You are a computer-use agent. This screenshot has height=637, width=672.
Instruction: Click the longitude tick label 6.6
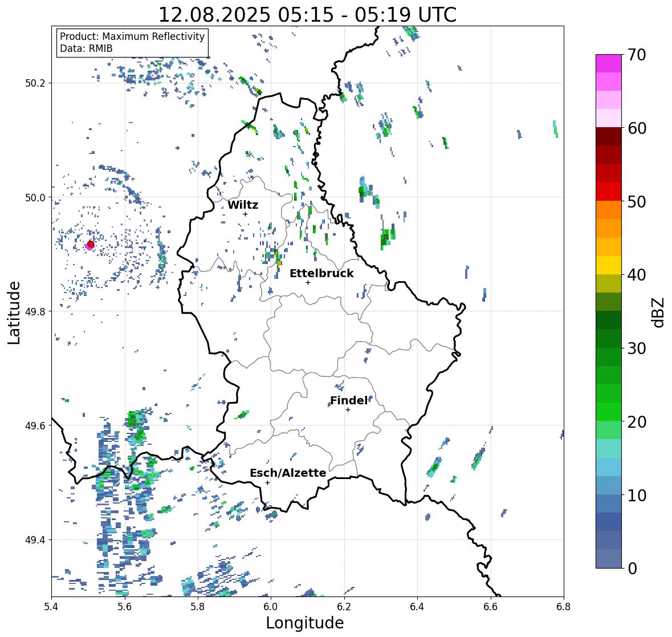pos(491,607)
